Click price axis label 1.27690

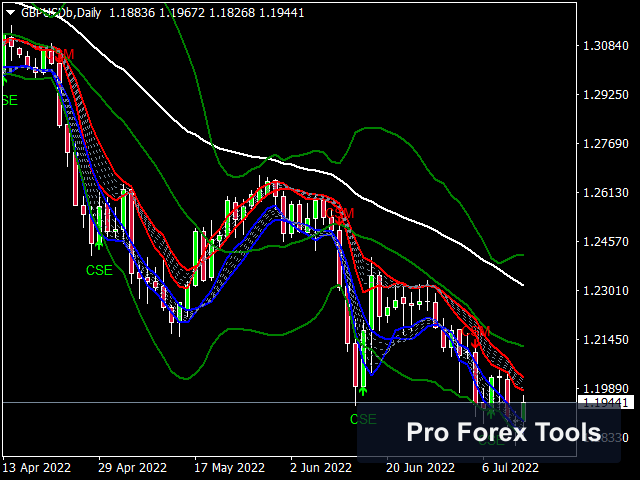[x=606, y=144]
